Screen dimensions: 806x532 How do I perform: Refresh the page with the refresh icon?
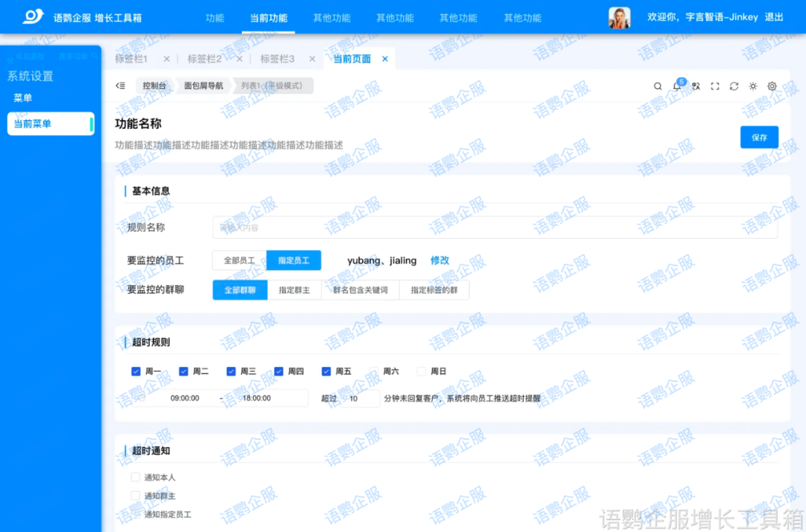coord(734,86)
